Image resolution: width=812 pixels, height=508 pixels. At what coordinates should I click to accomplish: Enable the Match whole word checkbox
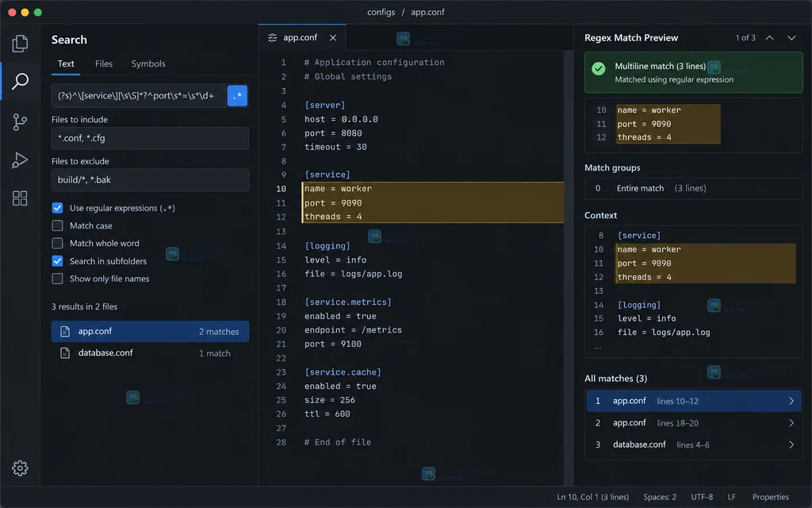(57, 243)
